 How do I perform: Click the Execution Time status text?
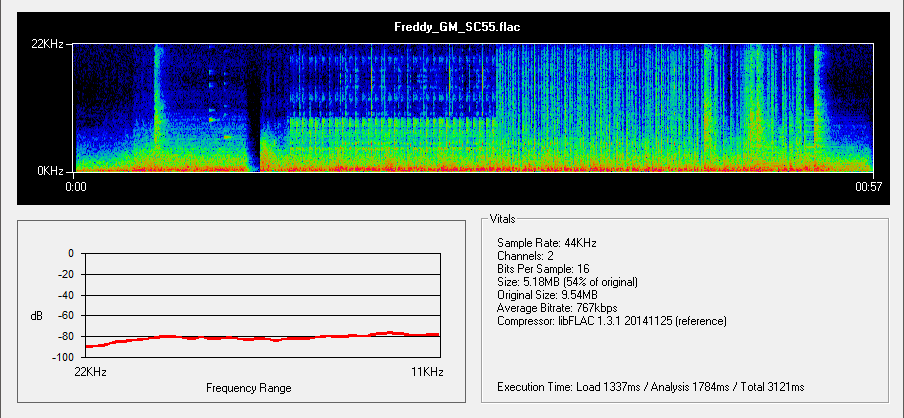coord(650,387)
